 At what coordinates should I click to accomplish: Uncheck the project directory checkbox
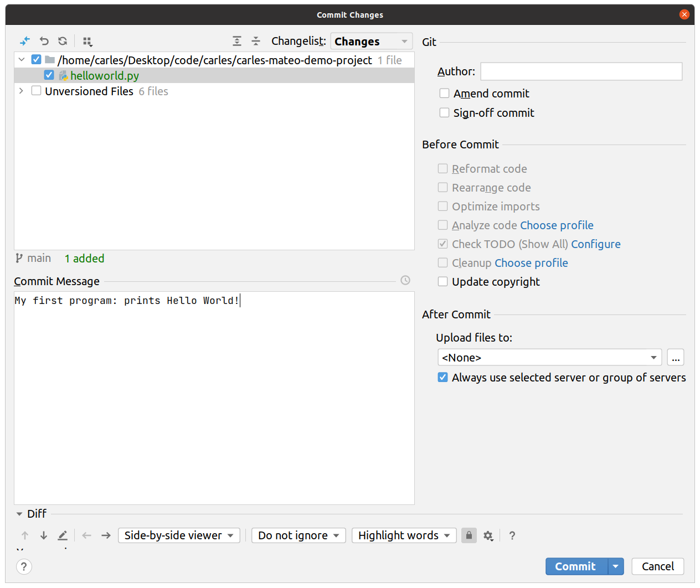[x=36, y=59]
